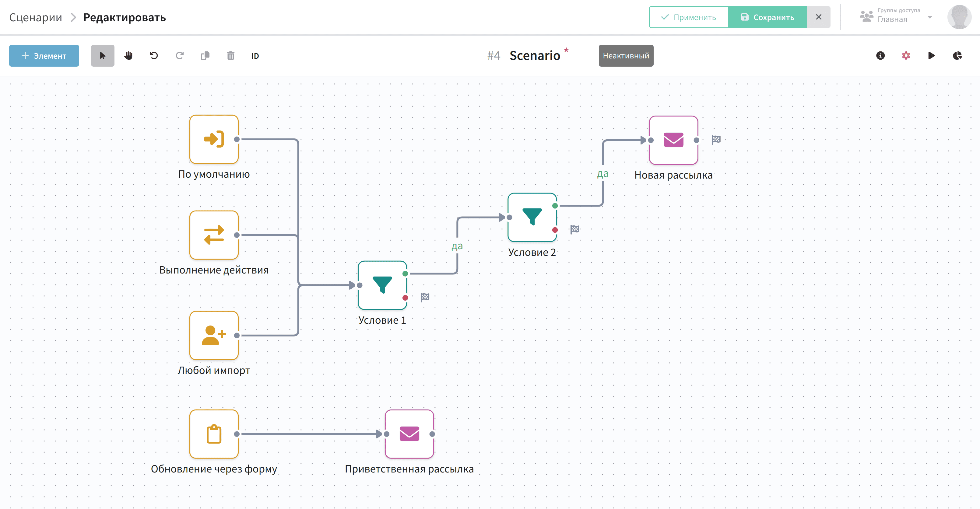Open scenario settings gear
The image size is (980, 509).
click(x=906, y=55)
